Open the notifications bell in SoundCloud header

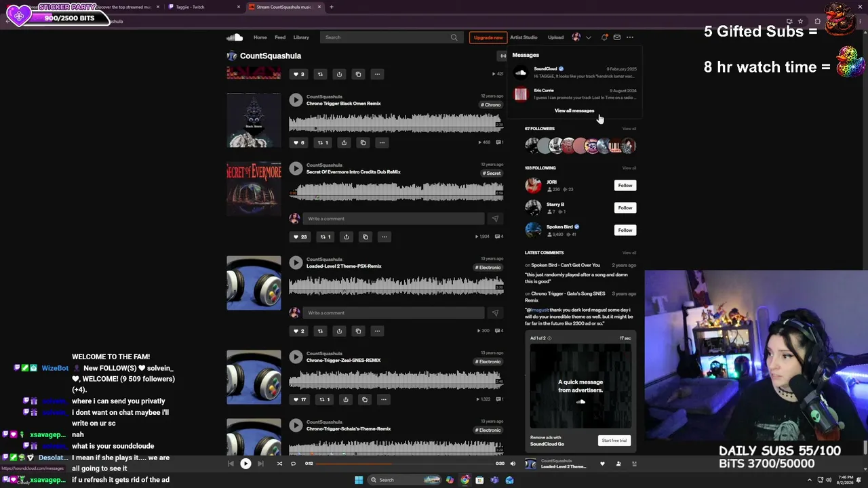click(604, 37)
